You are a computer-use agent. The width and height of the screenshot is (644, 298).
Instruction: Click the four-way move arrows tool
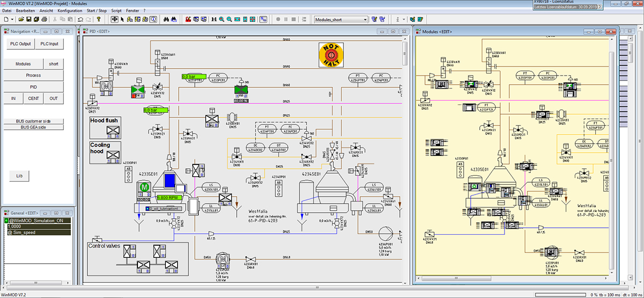point(114,19)
